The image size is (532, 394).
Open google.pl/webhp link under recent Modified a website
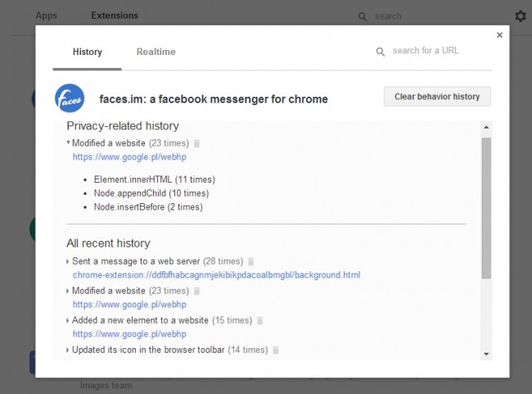pyautogui.click(x=129, y=305)
